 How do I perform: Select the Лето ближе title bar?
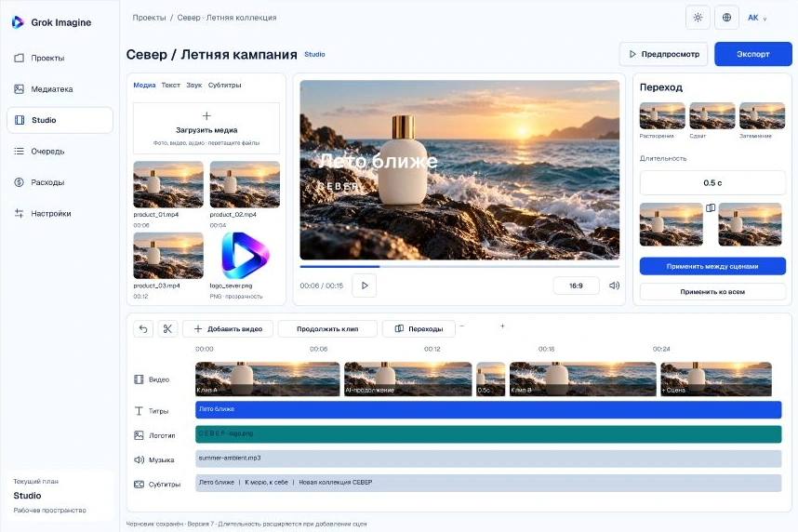488,410
